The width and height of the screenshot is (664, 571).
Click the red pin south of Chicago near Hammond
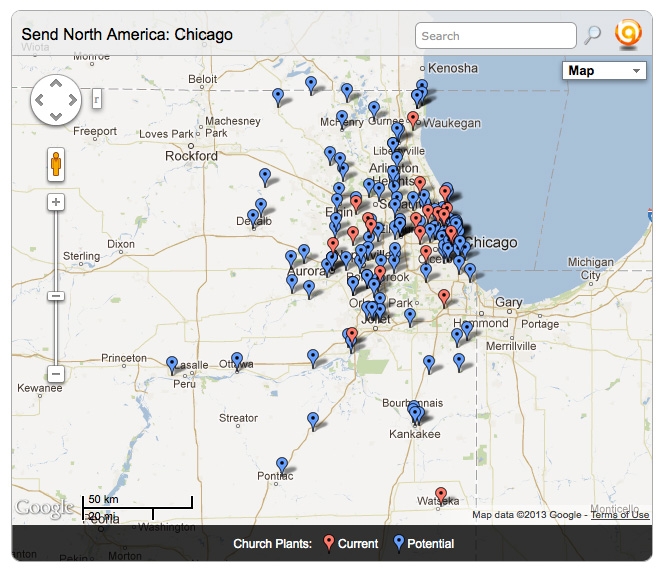point(444,298)
